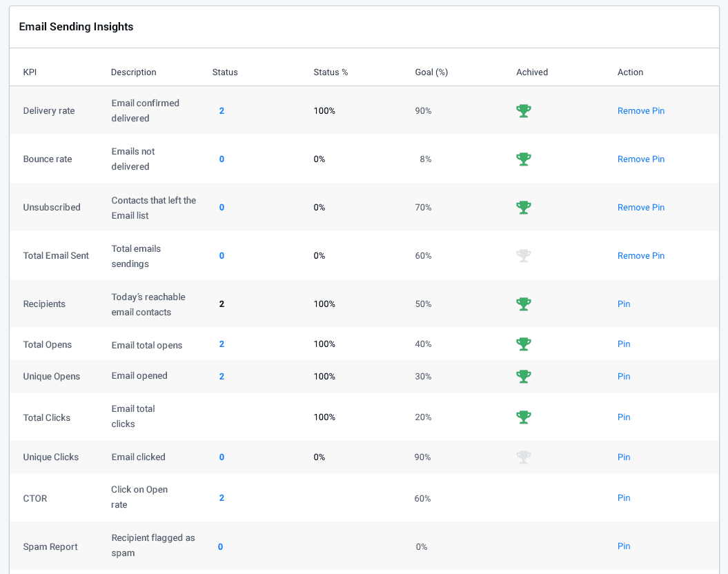
Task: Pin the Spam Report KPI
Action: 624,546
